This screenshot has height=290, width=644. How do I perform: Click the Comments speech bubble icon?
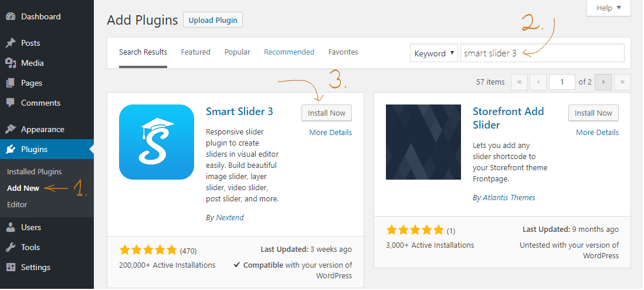click(x=11, y=103)
